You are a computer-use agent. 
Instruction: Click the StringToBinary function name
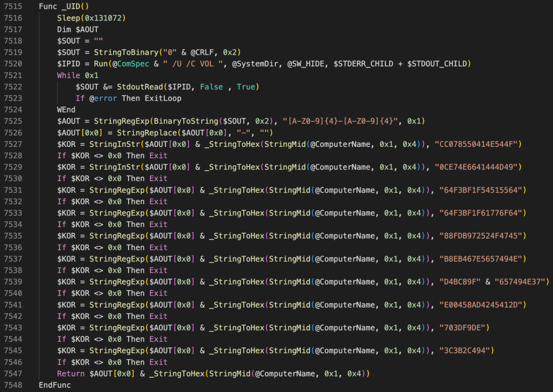click(x=126, y=52)
